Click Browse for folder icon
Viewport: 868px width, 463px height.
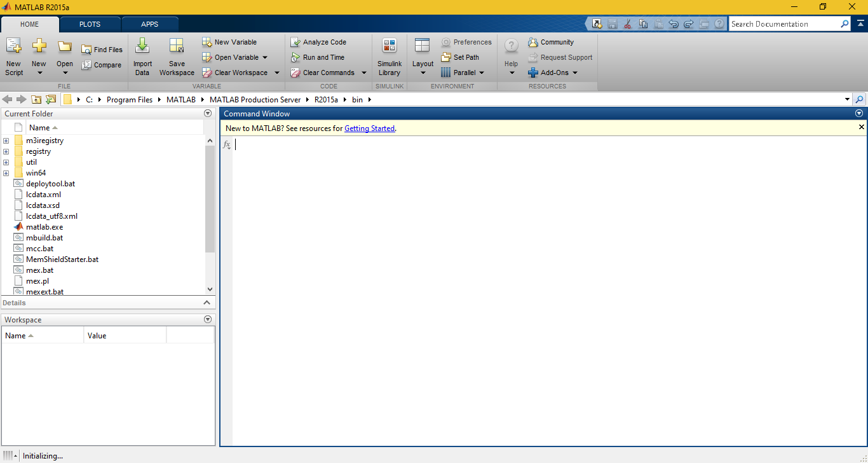pyautogui.click(x=51, y=99)
